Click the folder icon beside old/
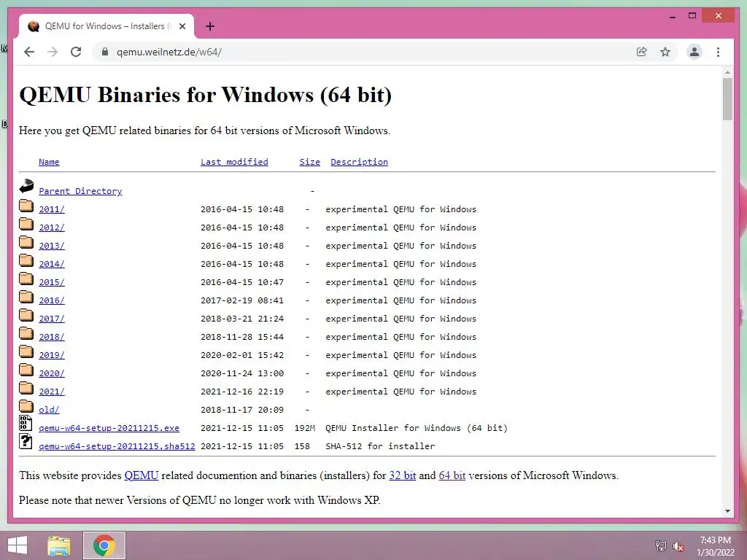This screenshot has height=560, width=747. click(x=26, y=406)
